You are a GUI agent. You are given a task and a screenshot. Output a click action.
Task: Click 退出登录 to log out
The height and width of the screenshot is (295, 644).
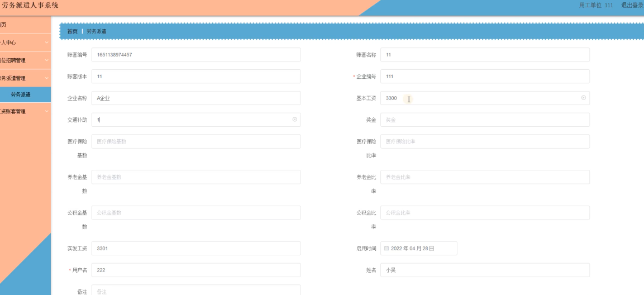(x=632, y=5)
